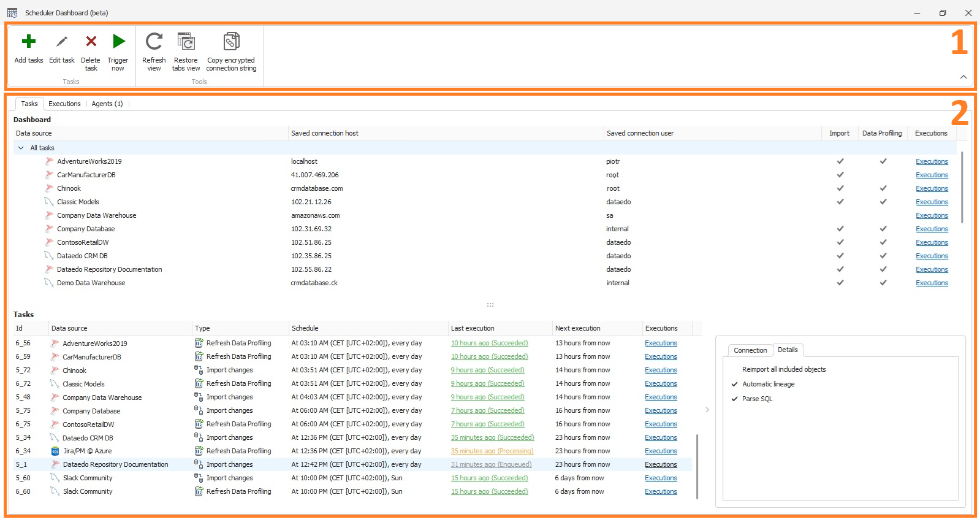Open Executions link for task 5_60
Image resolution: width=980 pixels, height=522 pixels.
[x=661, y=478]
